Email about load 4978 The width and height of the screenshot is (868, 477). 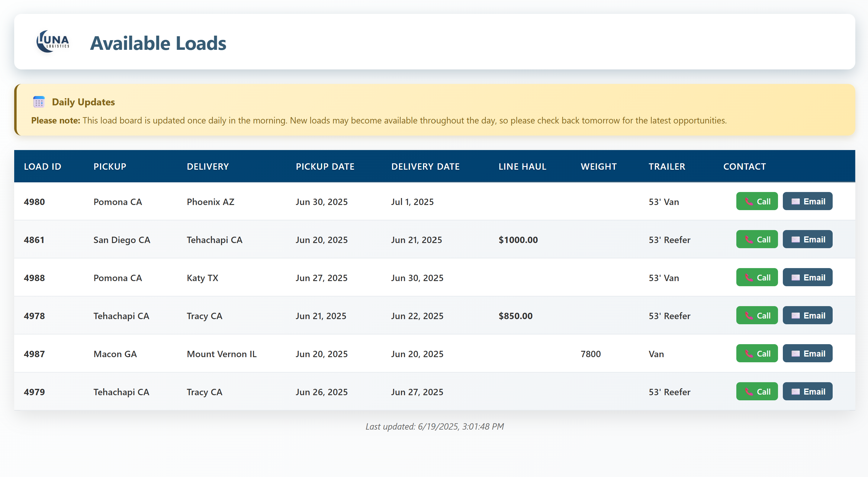click(x=807, y=316)
